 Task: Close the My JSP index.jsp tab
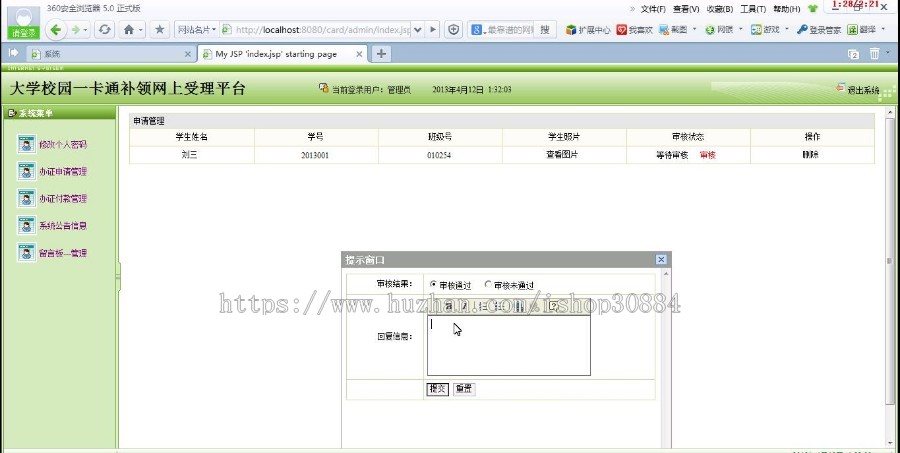pos(359,54)
